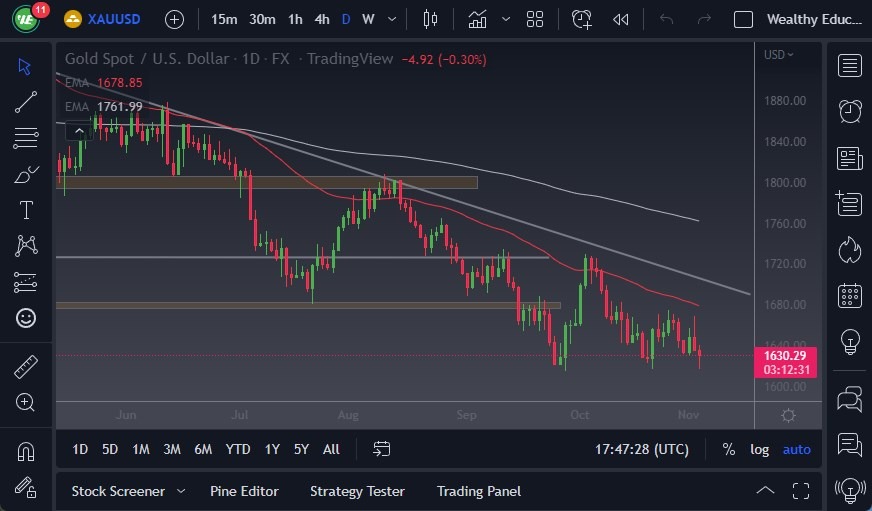The image size is (872, 511).
Task: Open the emoji icons tool
Action: coord(26,318)
